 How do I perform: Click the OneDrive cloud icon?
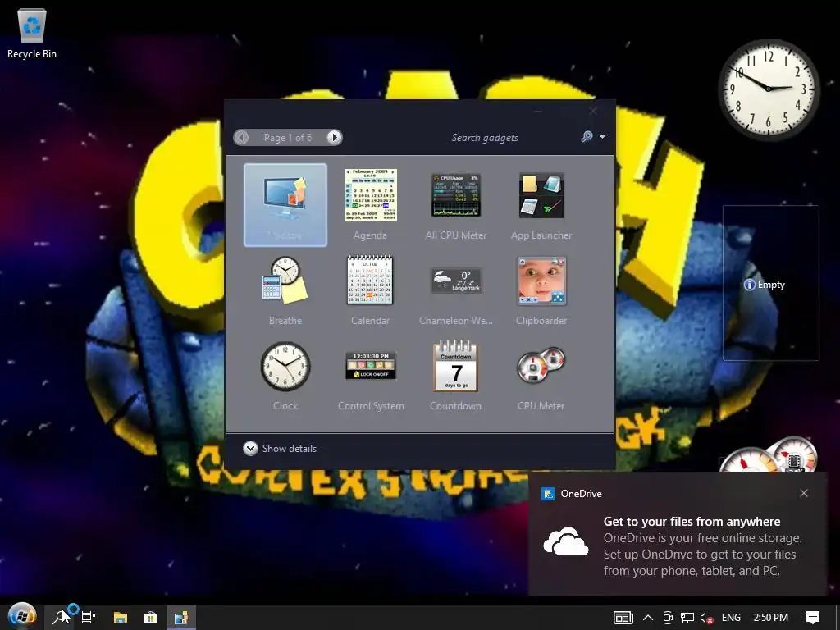click(x=566, y=541)
